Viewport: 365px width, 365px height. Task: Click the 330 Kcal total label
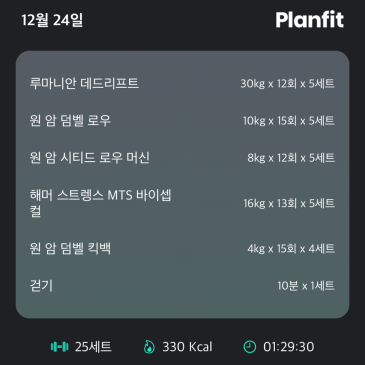187,347
